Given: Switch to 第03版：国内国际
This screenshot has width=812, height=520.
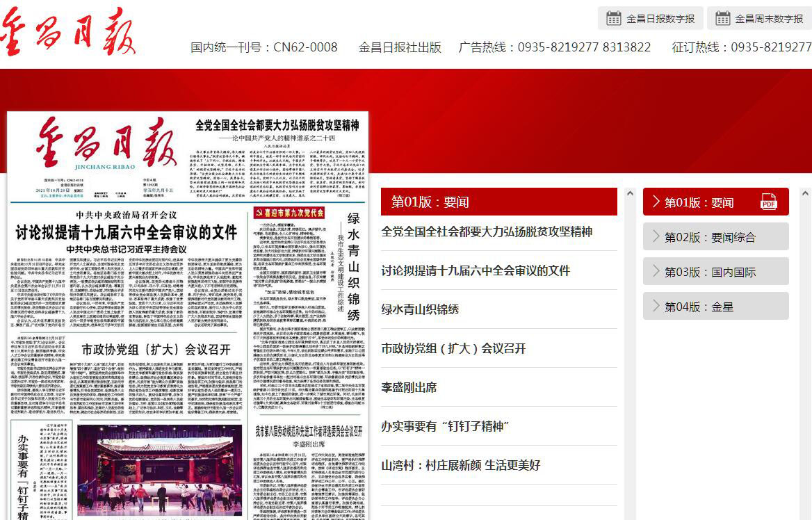Looking at the screenshot, I should [709, 272].
